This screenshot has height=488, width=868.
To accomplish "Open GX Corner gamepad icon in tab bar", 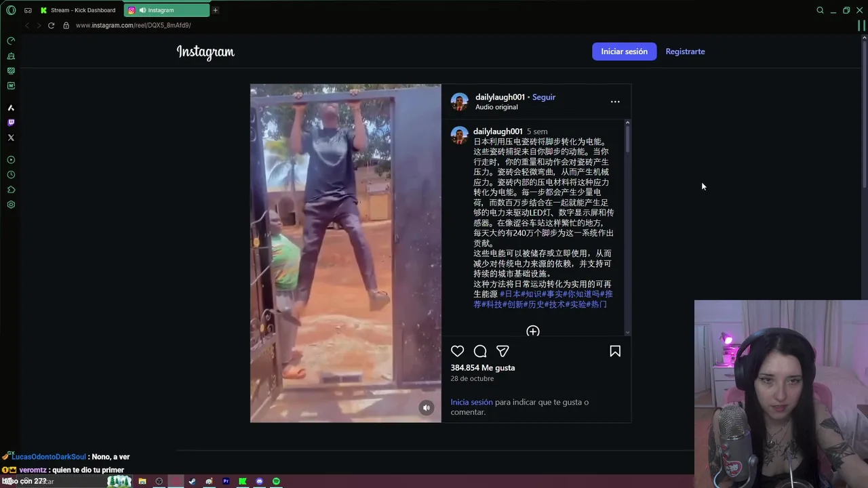I will 28,10.
